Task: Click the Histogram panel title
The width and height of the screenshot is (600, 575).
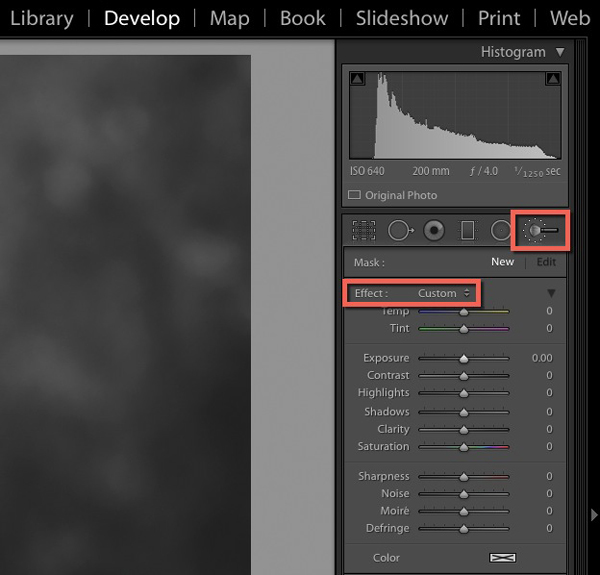Action: point(513,52)
